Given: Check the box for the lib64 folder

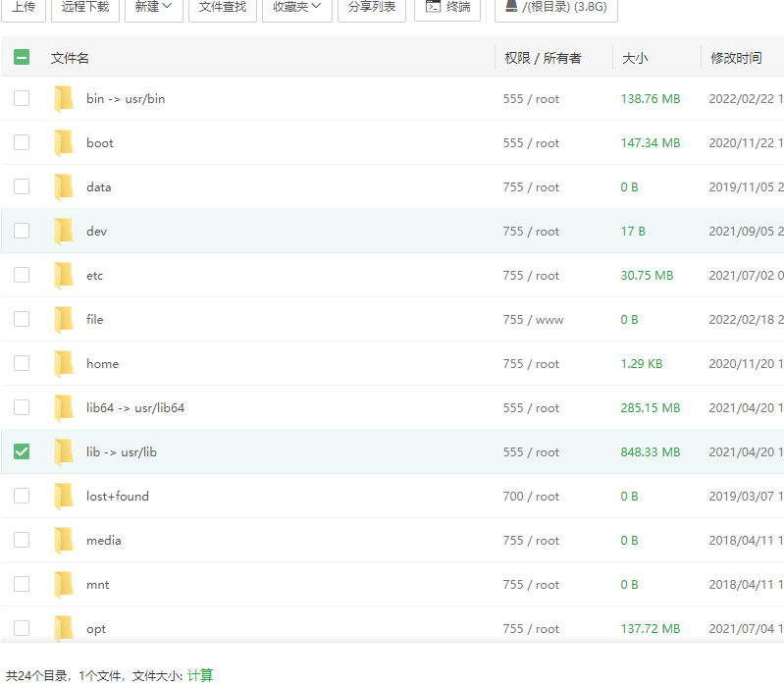Looking at the screenshot, I should [22, 407].
